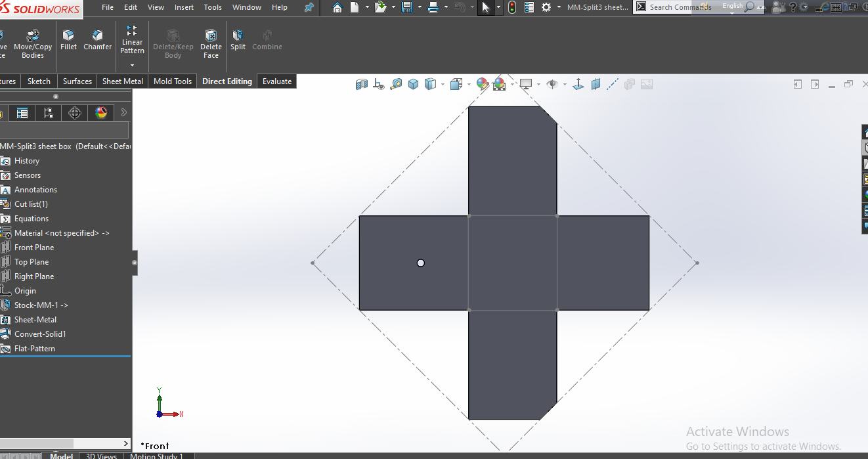The width and height of the screenshot is (868, 459).
Task: Click the Select cursor tool
Action: [485, 8]
